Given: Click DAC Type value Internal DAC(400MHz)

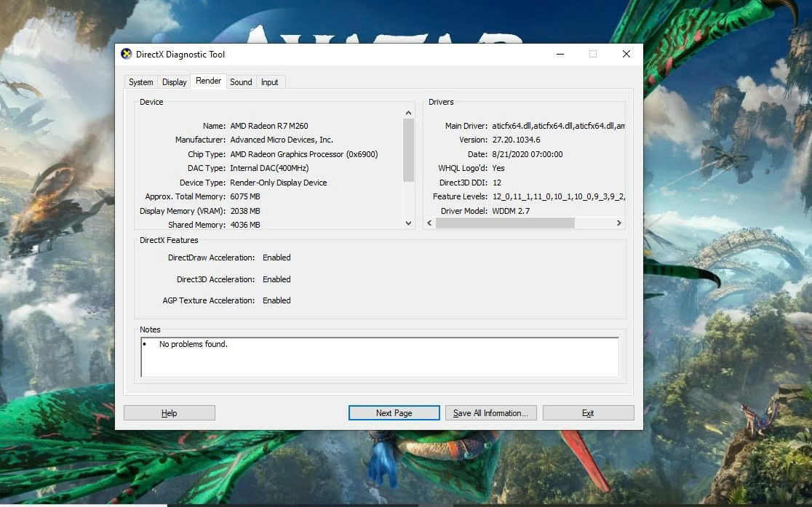Looking at the screenshot, I should point(268,168).
